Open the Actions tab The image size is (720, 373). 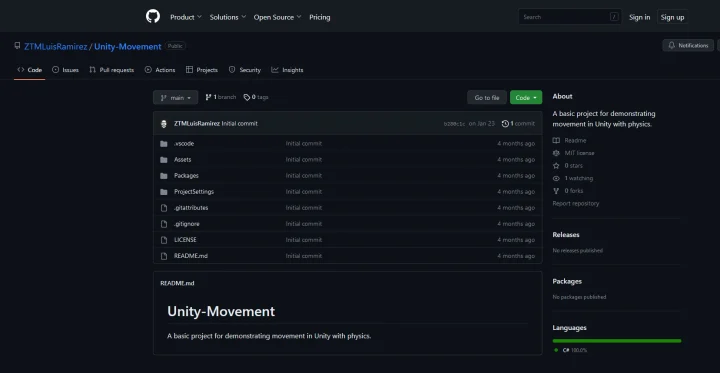click(x=160, y=70)
